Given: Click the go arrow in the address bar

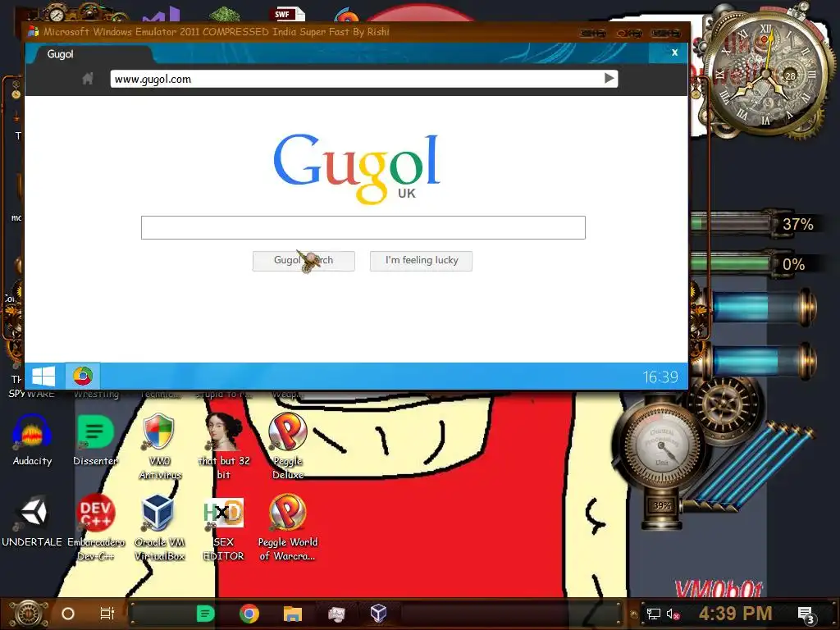Looking at the screenshot, I should tap(609, 79).
